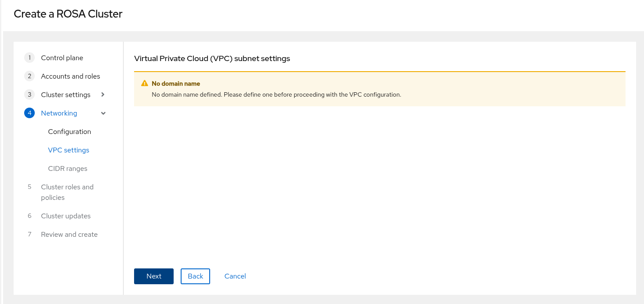Image resolution: width=644 pixels, height=304 pixels.
Task: Select the Networking step
Action: [x=59, y=113]
